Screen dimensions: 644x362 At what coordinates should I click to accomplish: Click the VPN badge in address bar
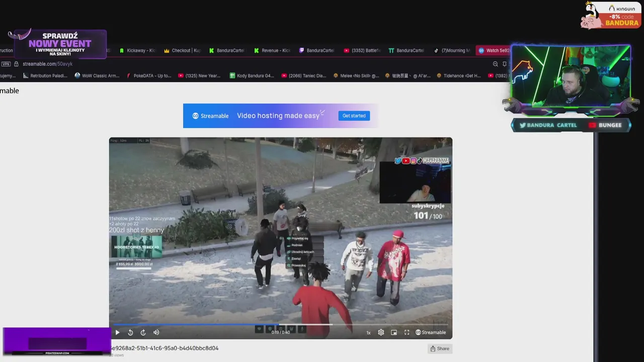click(x=6, y=64)
